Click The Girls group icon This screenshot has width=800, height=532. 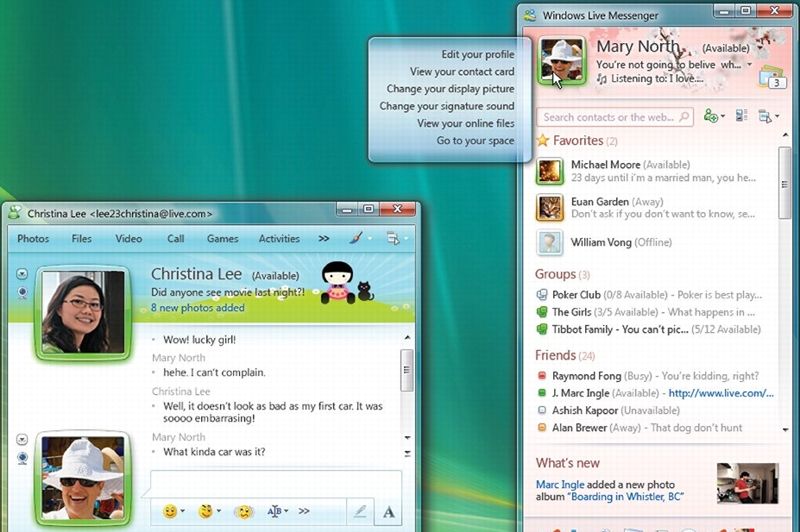point(541,312)
